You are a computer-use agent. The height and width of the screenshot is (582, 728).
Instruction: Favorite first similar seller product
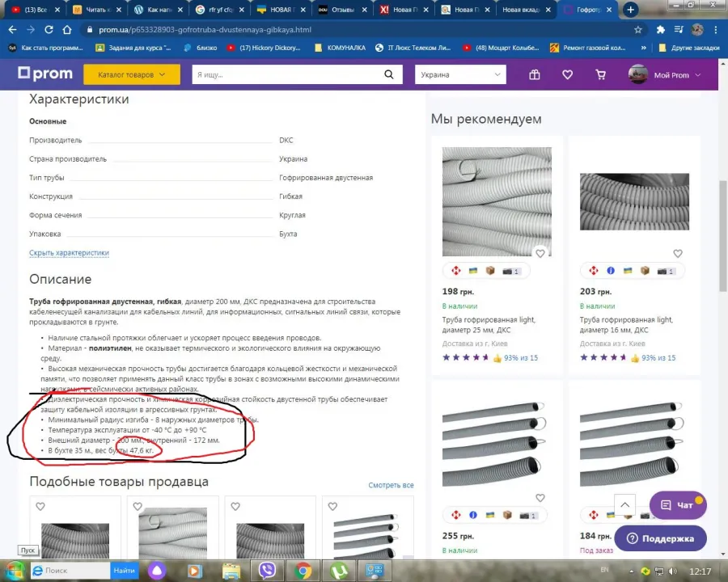pos(40,506)
